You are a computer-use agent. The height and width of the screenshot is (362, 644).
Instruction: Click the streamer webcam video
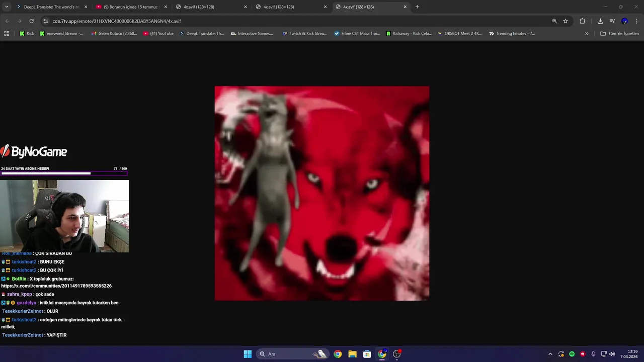point(64,216)
